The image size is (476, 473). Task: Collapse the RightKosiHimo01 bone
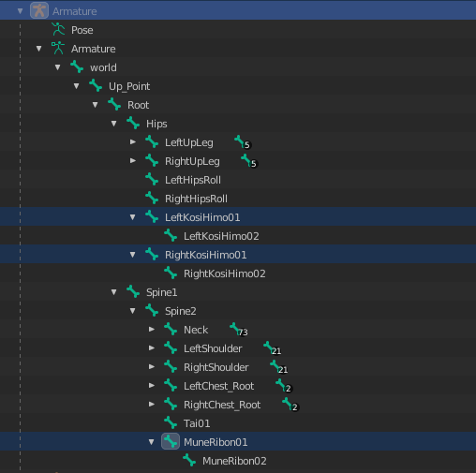[x=133, y=255]
